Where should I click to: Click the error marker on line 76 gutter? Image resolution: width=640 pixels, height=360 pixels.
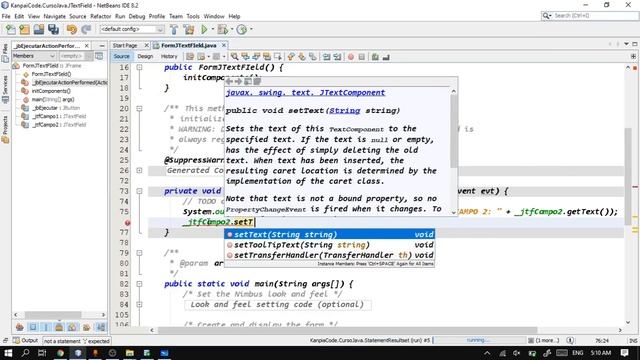pyautogui.click(x=127, y=222)
